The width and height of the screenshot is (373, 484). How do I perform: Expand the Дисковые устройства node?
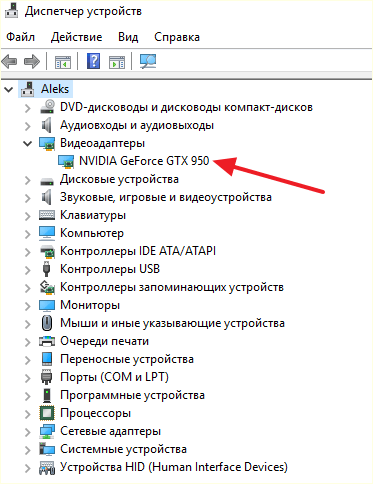28,180
